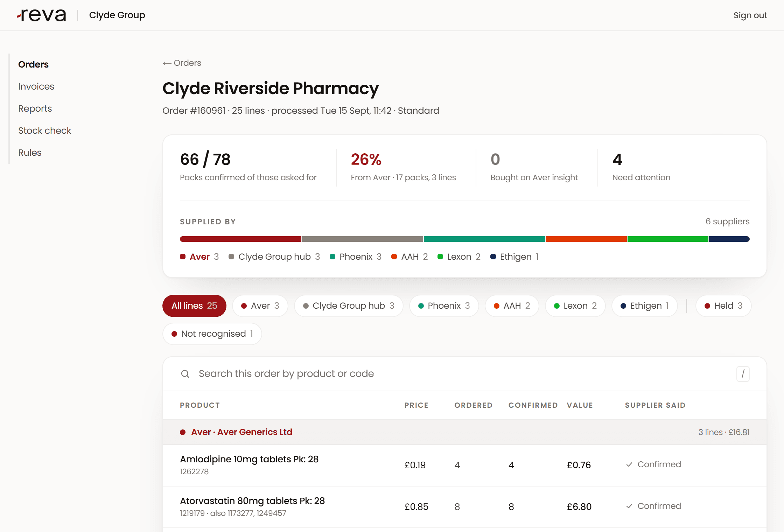This screenshot has width=784, height=532.
Task: Filter lines by Clyde Group hub chip
Action: click(349, 306)
